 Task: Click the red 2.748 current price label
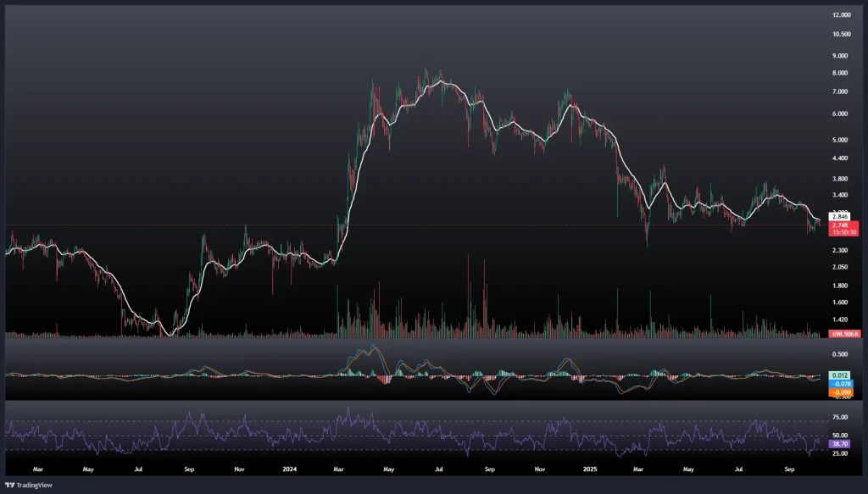pyautogui.click(x=842, y=225)
